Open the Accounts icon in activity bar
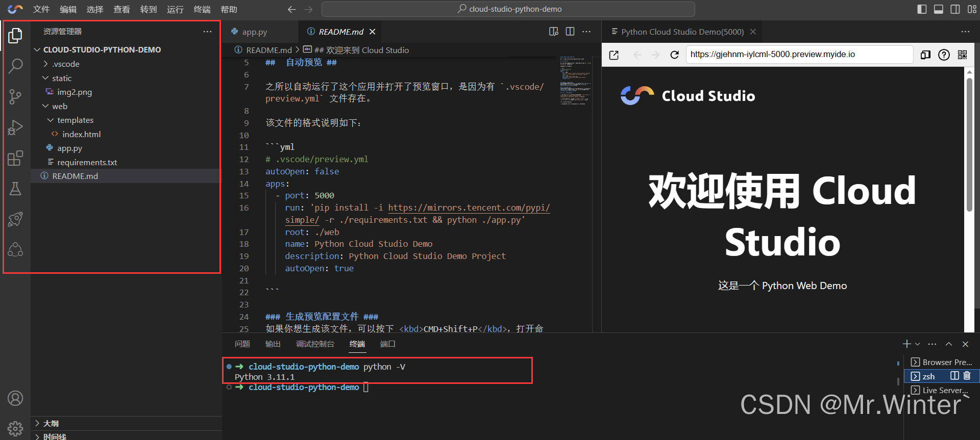Screen dimensions: 980x440 point(15,398)
